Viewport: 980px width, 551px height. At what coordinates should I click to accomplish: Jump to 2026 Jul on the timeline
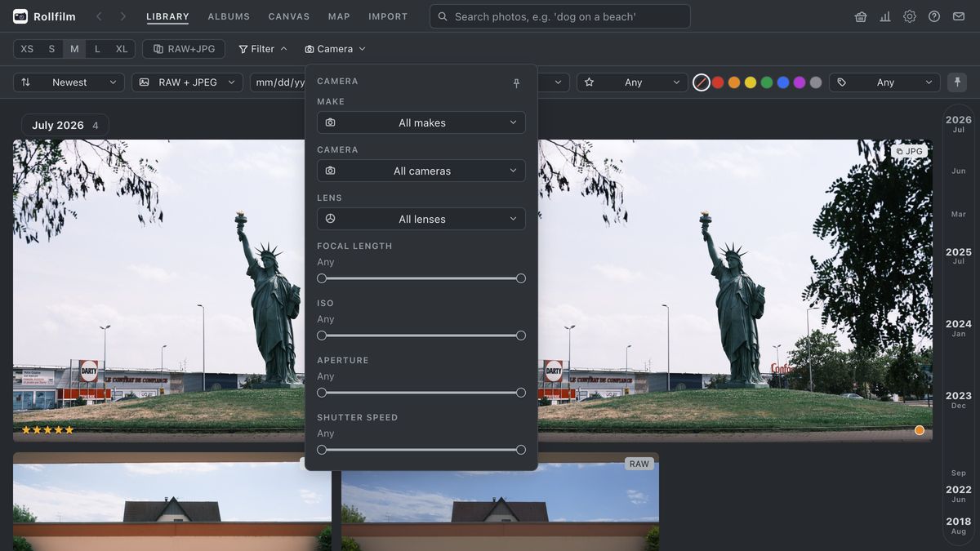[x=959, y=124]
